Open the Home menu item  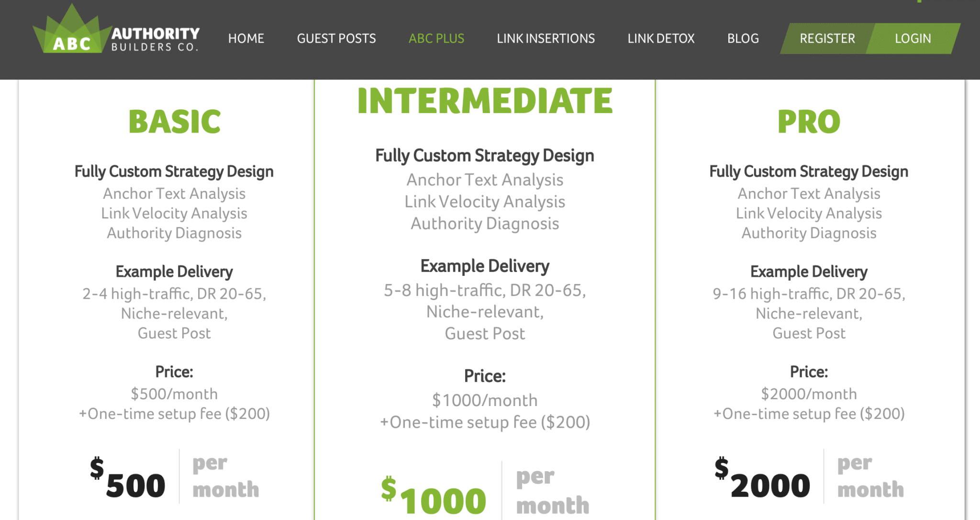click(246, 38)
